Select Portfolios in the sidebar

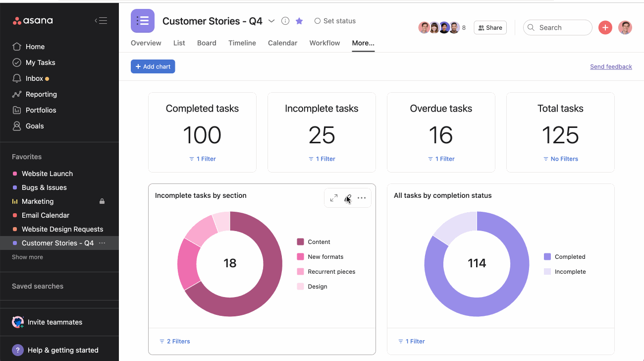coord(41,110)
